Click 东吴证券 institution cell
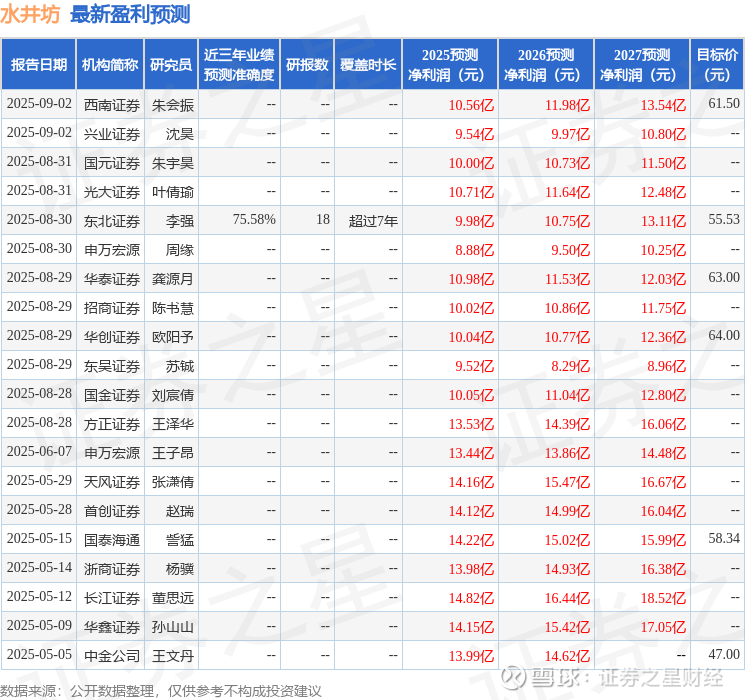The height and width of the screenshot is (700, 745). (x=112, y=366)
